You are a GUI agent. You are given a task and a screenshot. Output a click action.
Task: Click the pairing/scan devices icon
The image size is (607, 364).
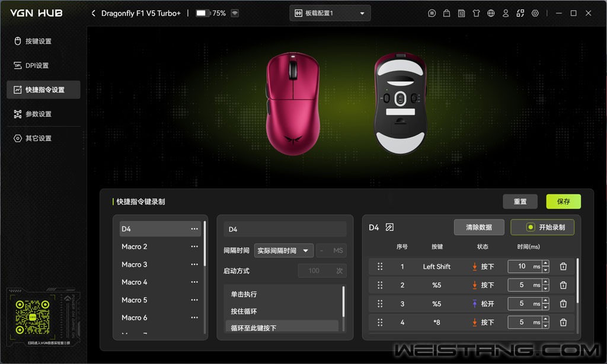coord(520,13)
